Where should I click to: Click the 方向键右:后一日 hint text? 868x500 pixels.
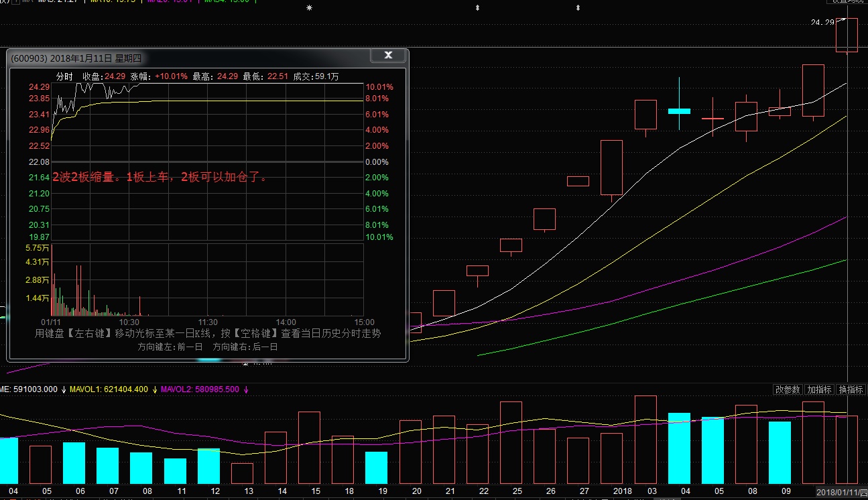(x=245, y=347)
